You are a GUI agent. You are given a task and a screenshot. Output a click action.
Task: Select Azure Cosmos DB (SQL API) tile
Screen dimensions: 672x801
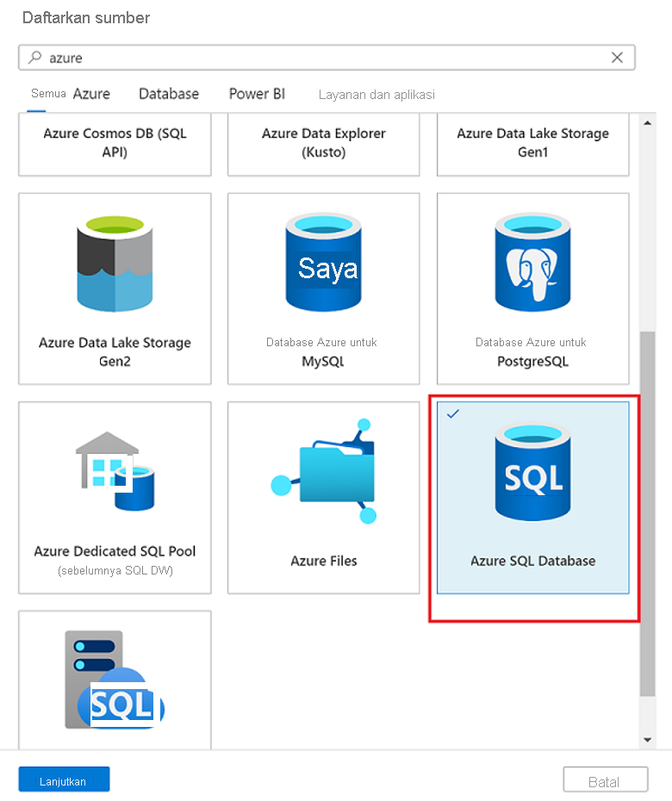click(115, 145)
